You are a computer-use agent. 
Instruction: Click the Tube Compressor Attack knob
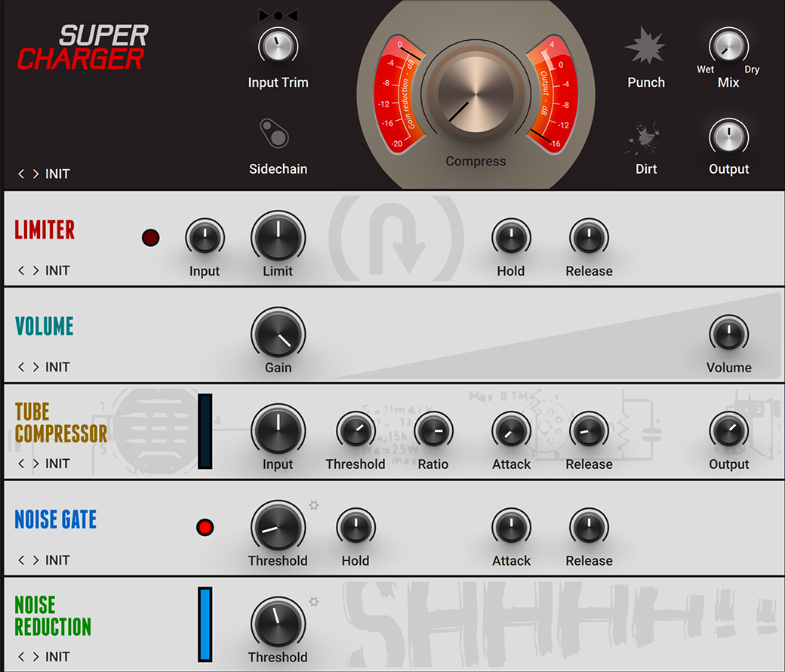pos(511,430)
